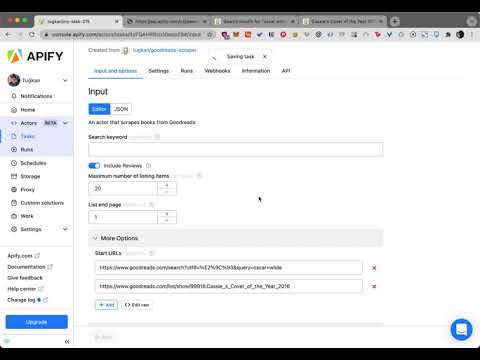
Task: Open Tasks in sidebar
Action: click(23, 136)
